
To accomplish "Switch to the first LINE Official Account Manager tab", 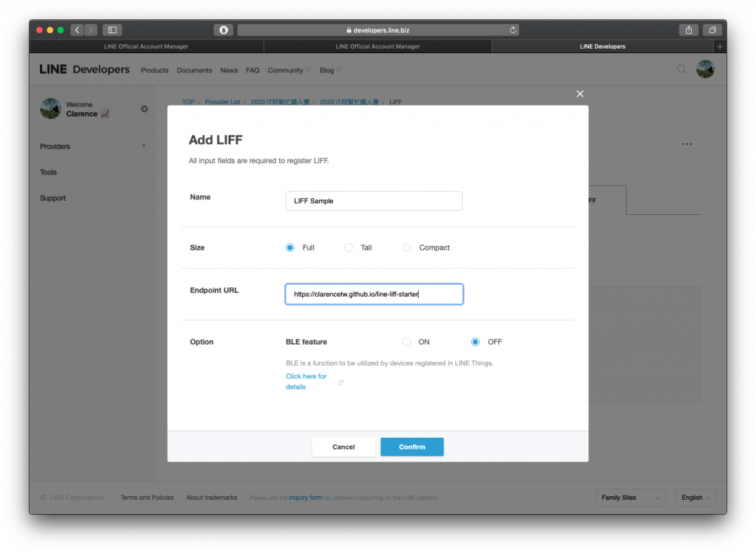I will pyautogui.click(x=147, y=47).
